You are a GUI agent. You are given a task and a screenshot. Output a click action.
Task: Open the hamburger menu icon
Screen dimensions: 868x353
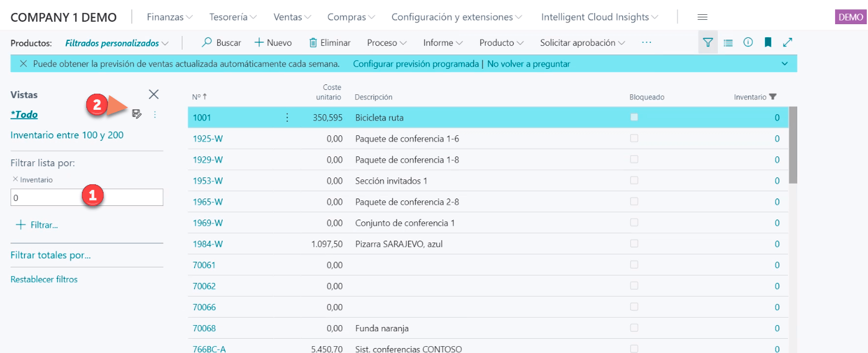pyautogui.click(x=702, y=17)
